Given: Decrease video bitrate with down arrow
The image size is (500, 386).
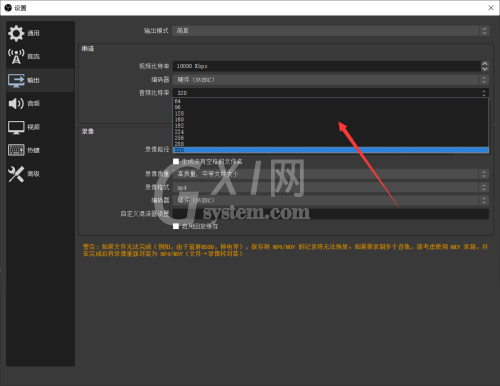Looking at the screenshot, I should 485,69.
